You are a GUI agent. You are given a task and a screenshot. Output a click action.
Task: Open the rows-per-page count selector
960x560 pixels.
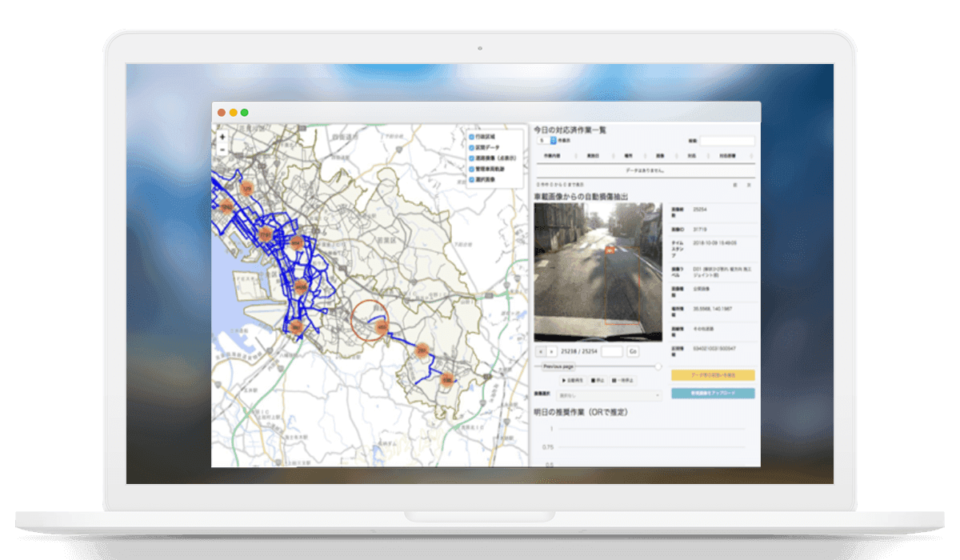point(547,141)
